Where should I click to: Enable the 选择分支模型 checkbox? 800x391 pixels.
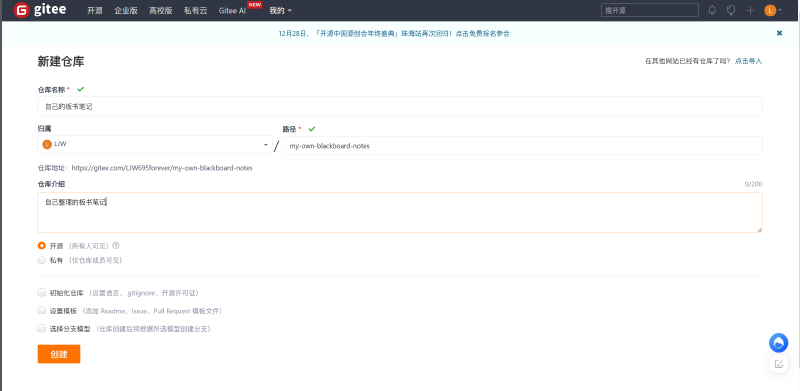pos(42,329)
